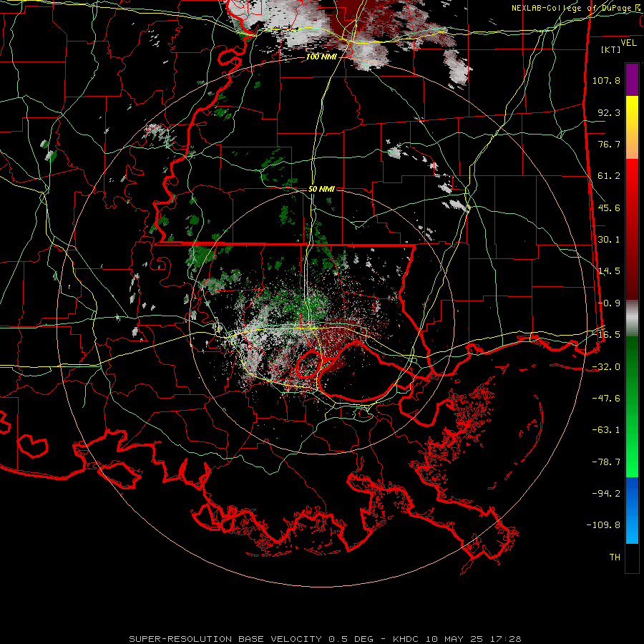The width and height of the screenshot is (644, 644).
Task: Click the blue segment of color bar
Action: (632, 510)
